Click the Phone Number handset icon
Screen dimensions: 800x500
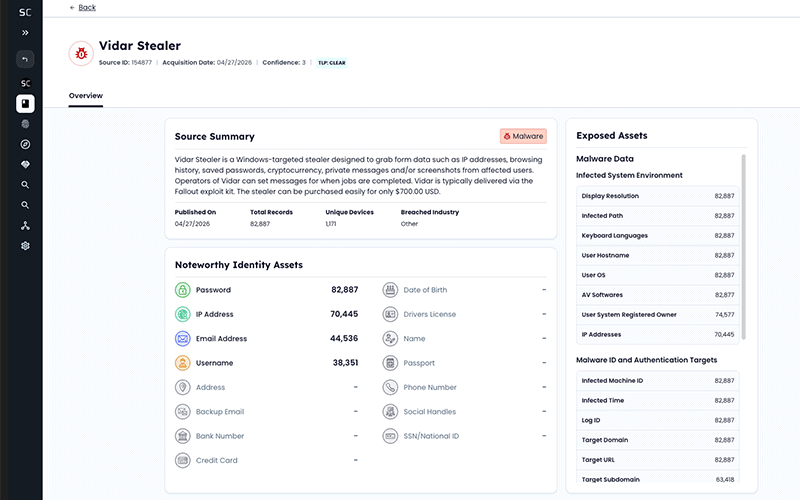coord(390,387)
